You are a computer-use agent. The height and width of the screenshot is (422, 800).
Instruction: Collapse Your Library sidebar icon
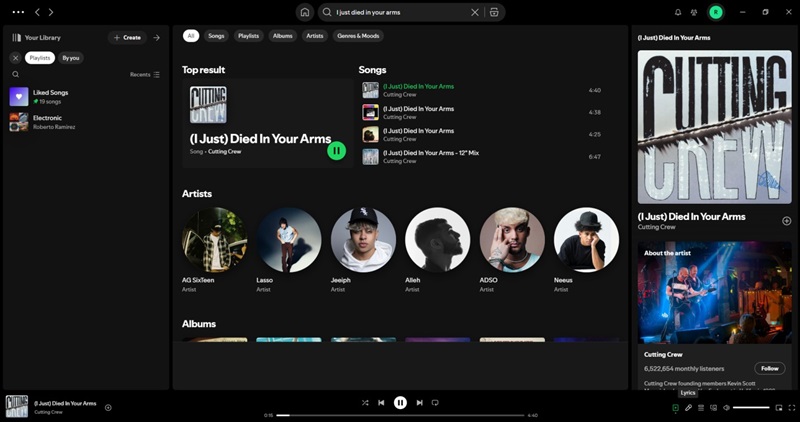17,37
